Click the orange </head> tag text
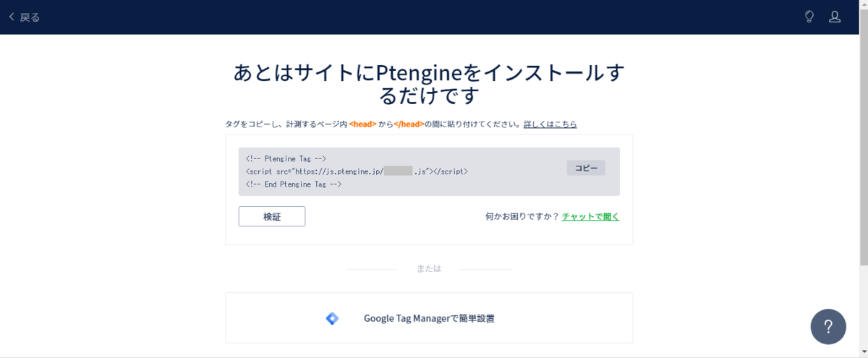This screenshot has width=868, height=358. point(409,124)
